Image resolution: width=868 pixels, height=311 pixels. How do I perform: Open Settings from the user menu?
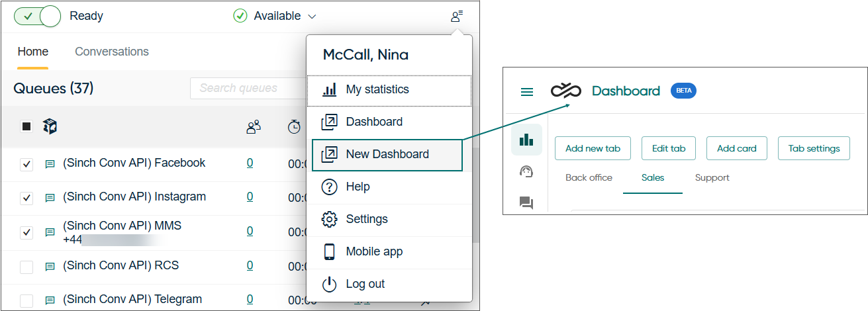[x=366, y=219]
